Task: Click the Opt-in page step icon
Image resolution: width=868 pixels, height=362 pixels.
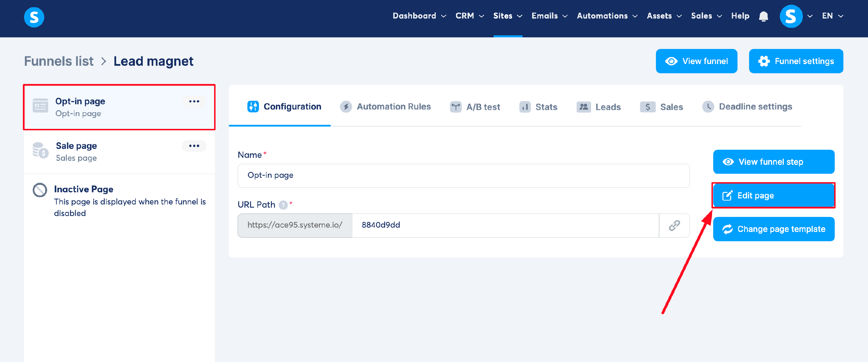Action: (x=40, y=105)
